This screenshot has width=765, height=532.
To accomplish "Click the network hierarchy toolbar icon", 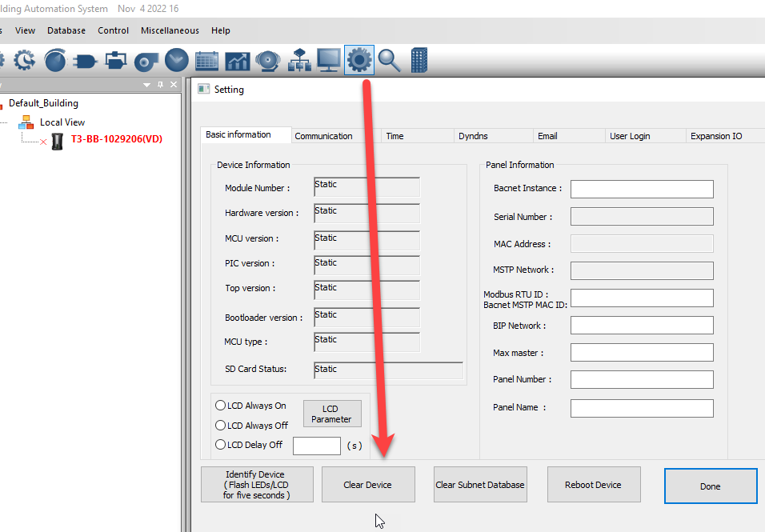I will pos(298,60).
